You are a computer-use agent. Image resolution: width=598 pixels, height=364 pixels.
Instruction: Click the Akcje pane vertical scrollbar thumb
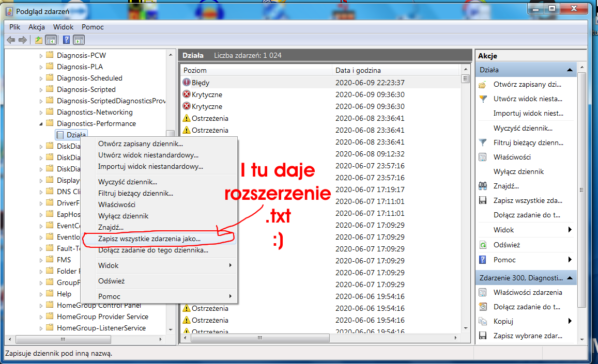click(x=581, y=190)
